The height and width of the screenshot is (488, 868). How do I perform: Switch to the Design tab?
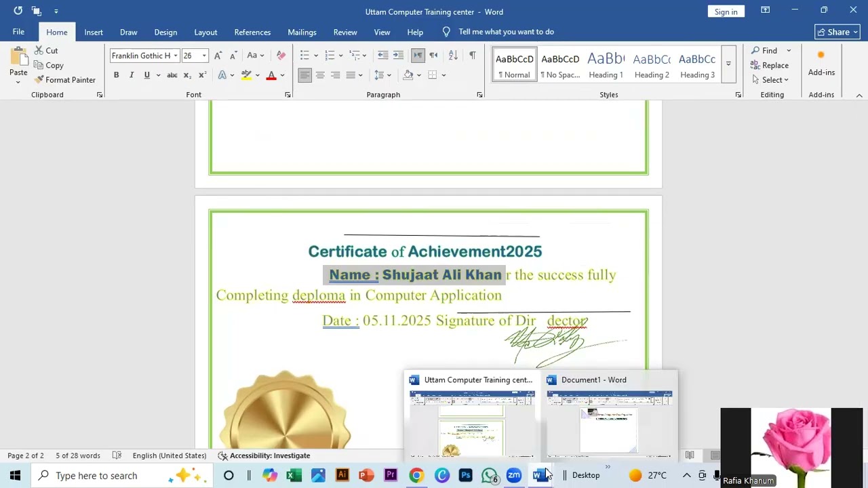165,32
